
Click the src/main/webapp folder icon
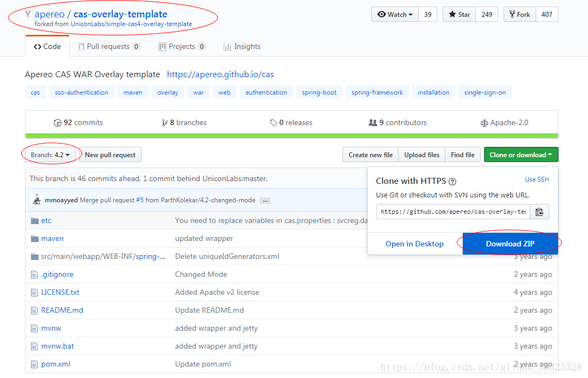[x=35, y=257]
